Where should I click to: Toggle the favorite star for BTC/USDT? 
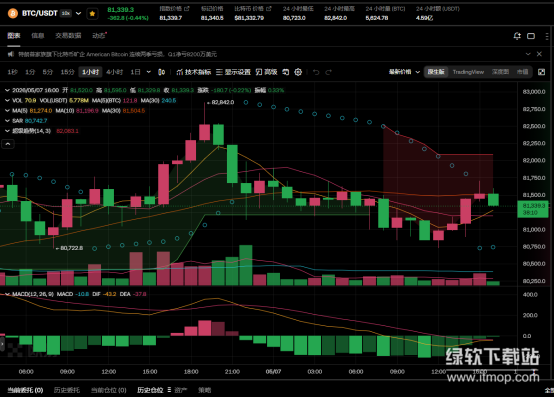92,13
